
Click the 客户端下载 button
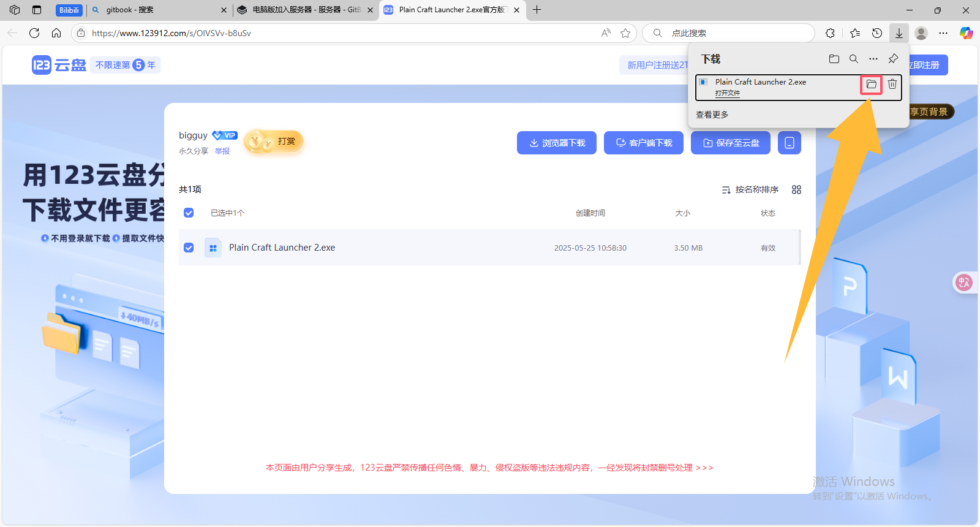point(644,143)
